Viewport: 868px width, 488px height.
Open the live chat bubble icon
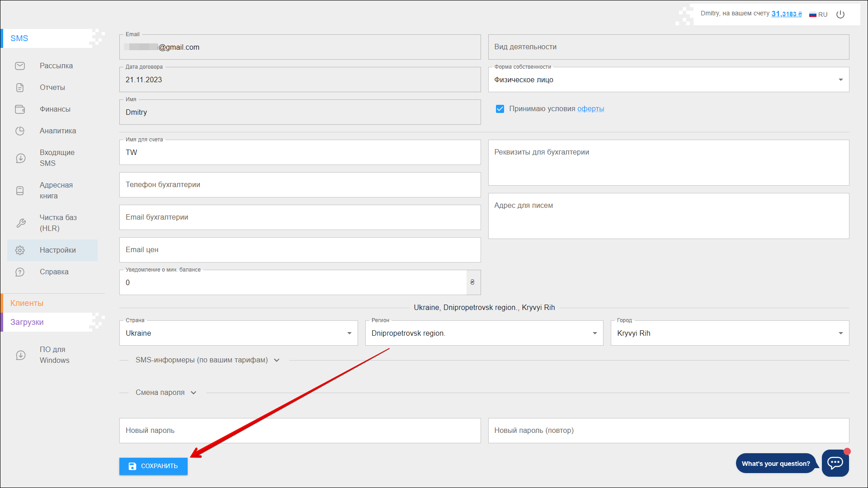coord(835,463)
